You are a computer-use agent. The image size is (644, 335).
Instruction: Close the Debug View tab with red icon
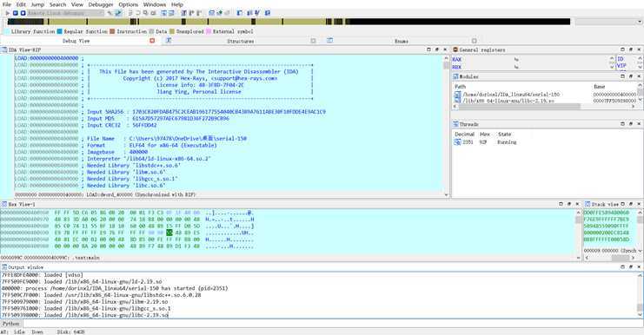coord(152,41)
